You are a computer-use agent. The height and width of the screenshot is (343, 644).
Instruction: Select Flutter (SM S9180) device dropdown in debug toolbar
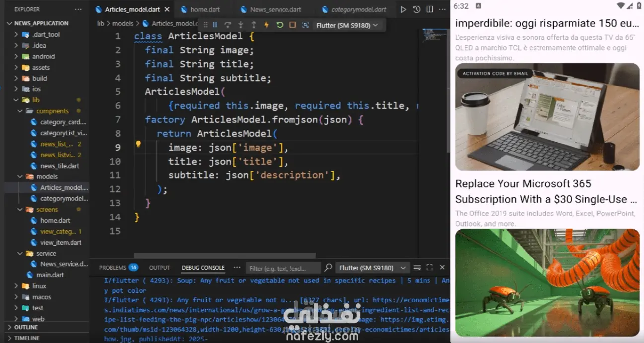(x=347, y=25)
